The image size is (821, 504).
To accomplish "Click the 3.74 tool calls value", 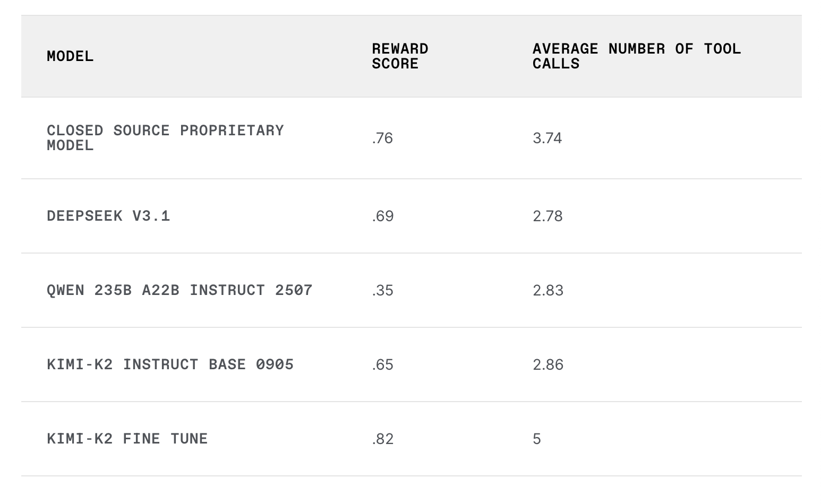I will pos(548,138).
